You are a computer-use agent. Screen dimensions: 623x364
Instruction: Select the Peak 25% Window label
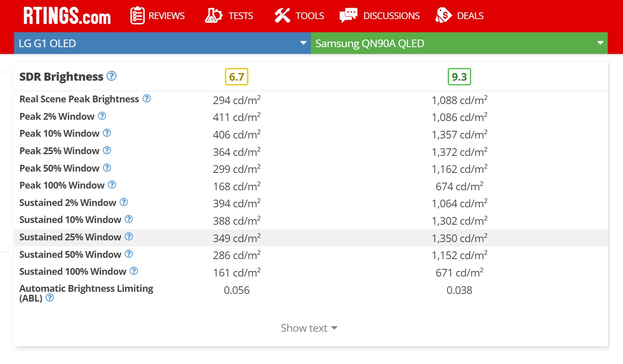[60, 151]
